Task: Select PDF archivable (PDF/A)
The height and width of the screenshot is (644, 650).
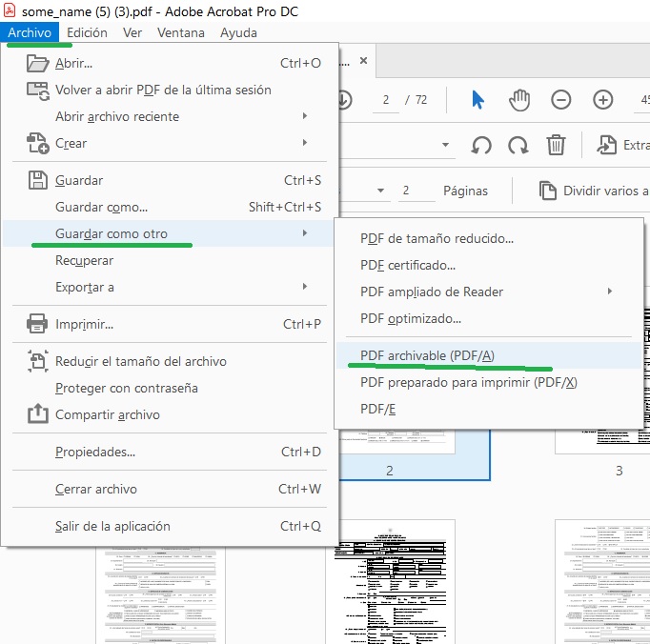Action: click(489, 355)
